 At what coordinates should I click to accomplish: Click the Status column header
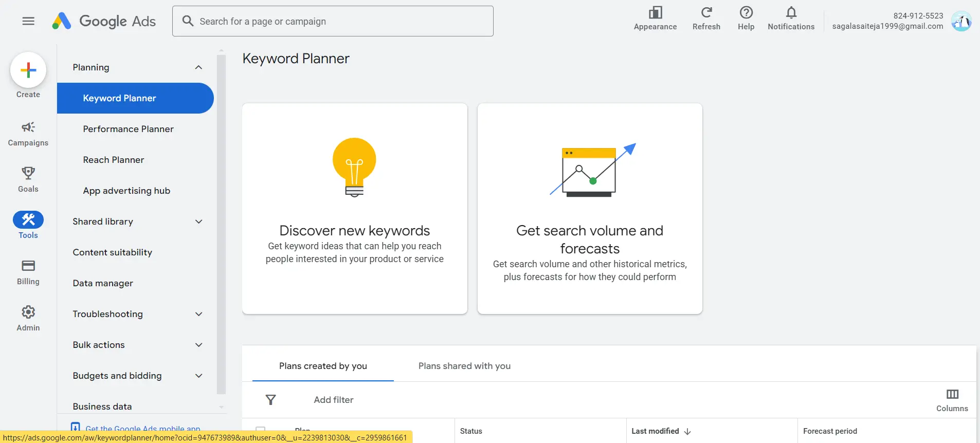(x=471, y=431)
